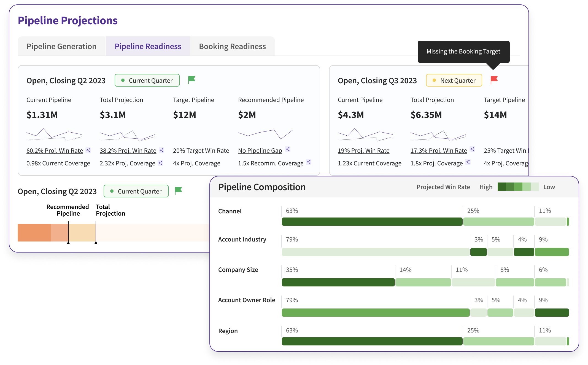Click the green flag near lower Q2 chart

(x=179, y=191)
